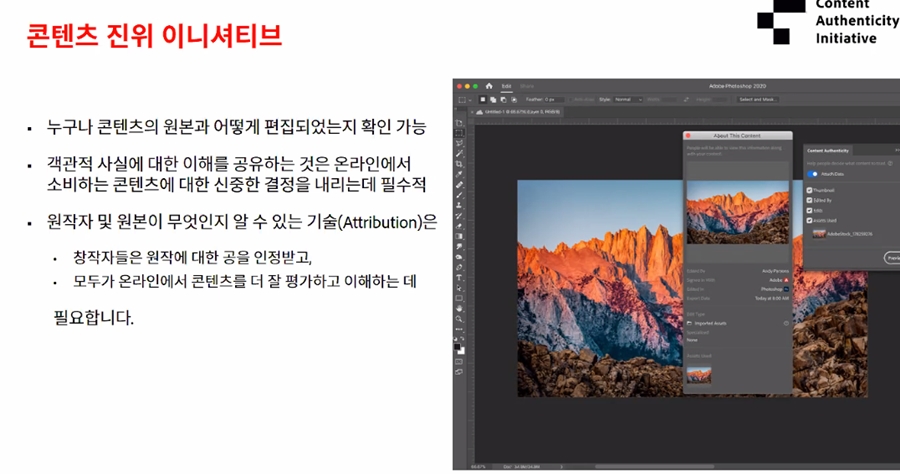Choose Intersect with selection mode icon
This screenshot has height=474, width=900.
514,99
